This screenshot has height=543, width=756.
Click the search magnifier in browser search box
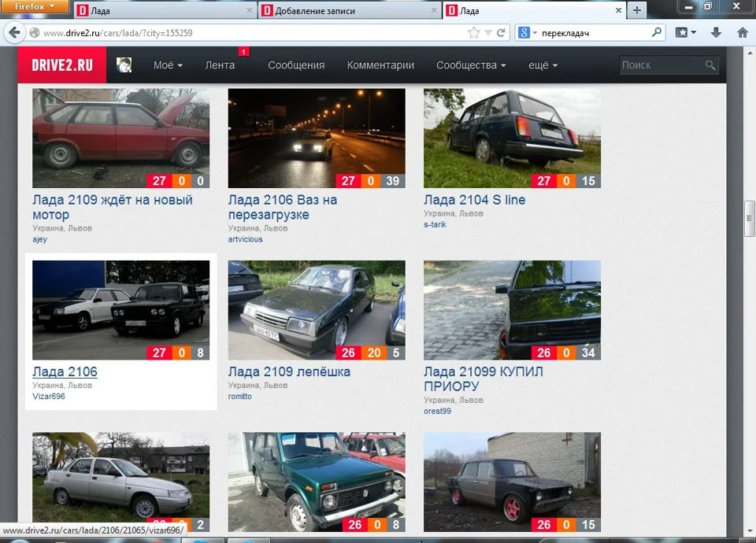(x=656, y=32)
